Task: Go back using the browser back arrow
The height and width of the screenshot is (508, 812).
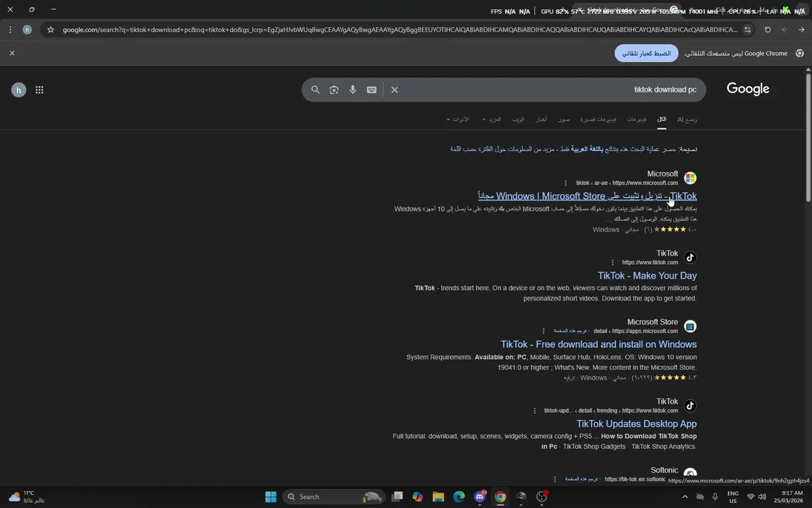Action: [x=785, y=30]
